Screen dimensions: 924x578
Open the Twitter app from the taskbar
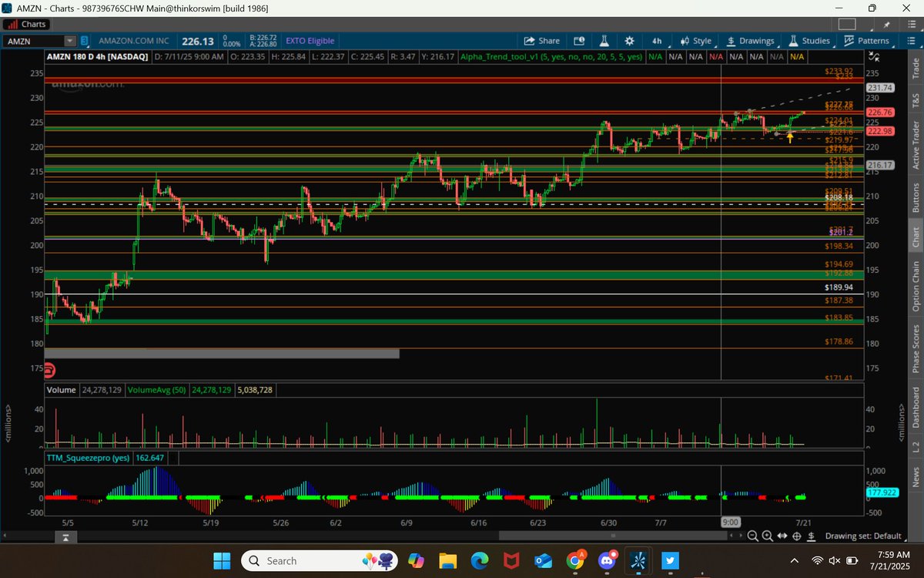pyautogui.click(x=670, y=560)
